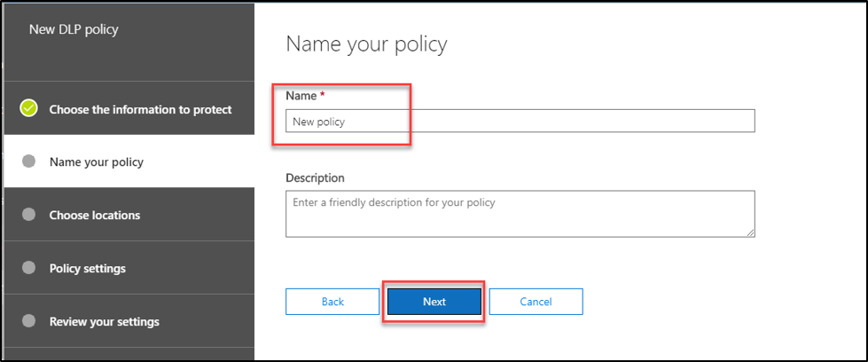
Task: Select the Name your policy step
Action: click(x=96, y=162)
